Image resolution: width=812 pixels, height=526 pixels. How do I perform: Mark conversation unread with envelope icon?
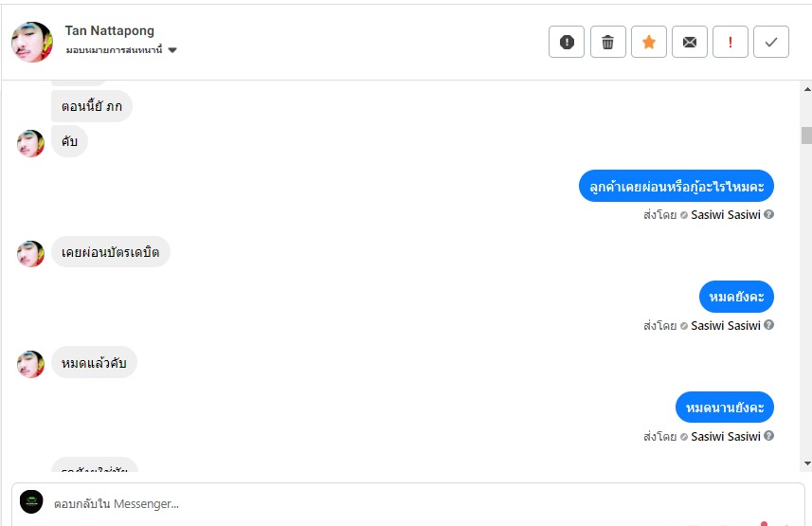tap(690, 42)
